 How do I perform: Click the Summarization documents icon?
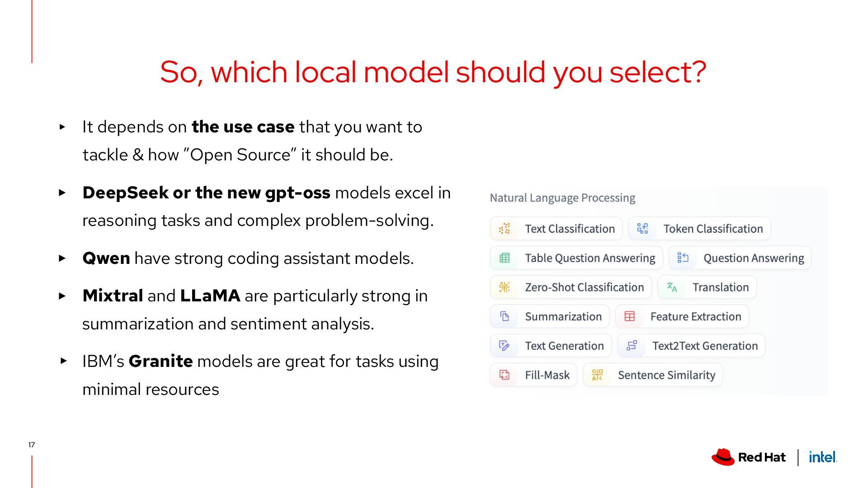pos(505,317)
